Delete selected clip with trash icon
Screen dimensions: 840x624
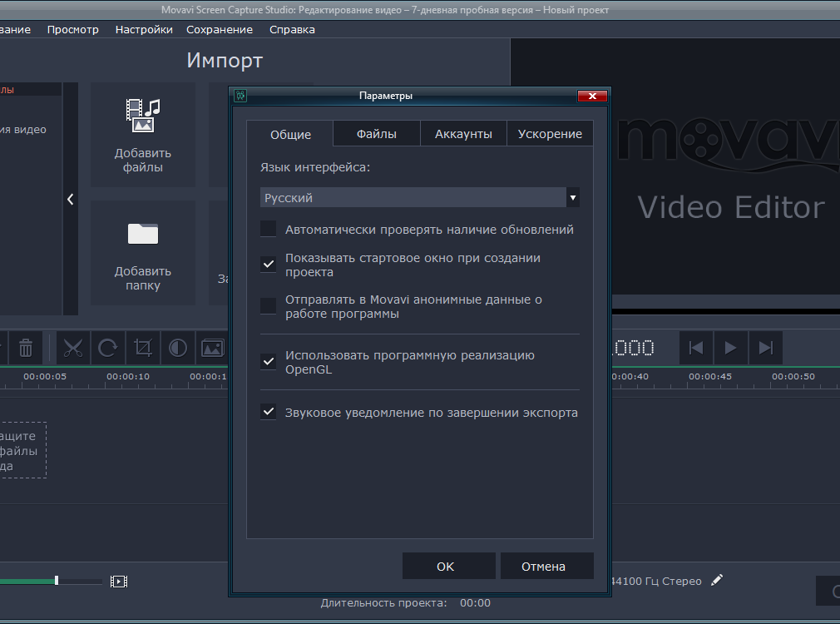(26, 348)
